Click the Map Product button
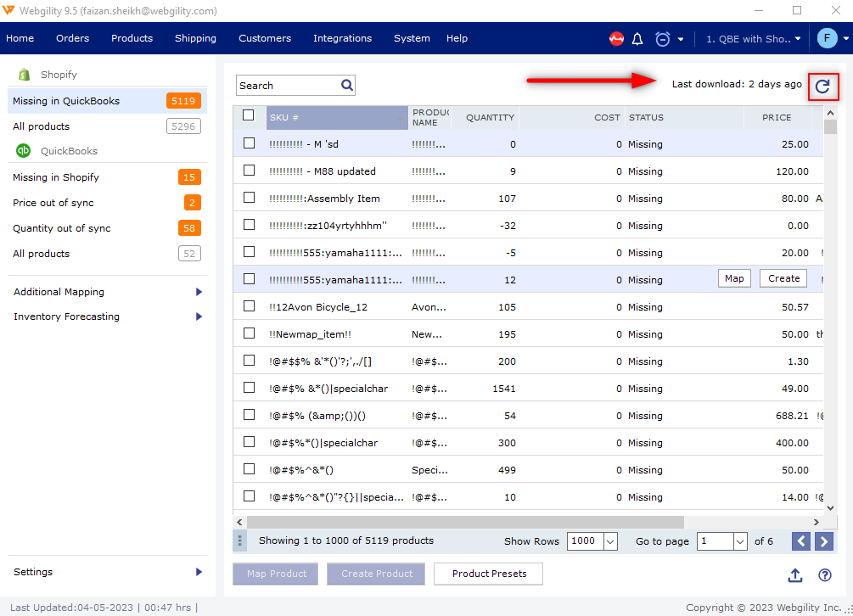This screenshot has height=616, width=853. (x=275, y=574)
